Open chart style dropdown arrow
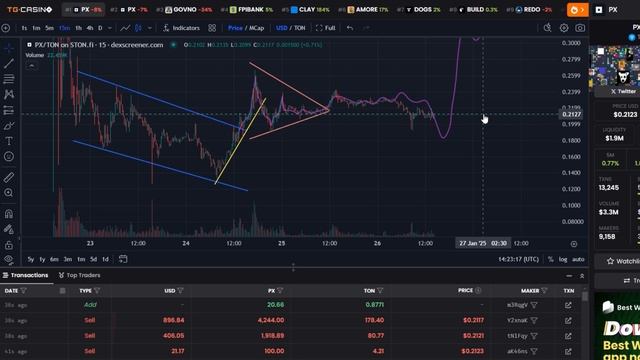640x360 pixels. [150, 28]
